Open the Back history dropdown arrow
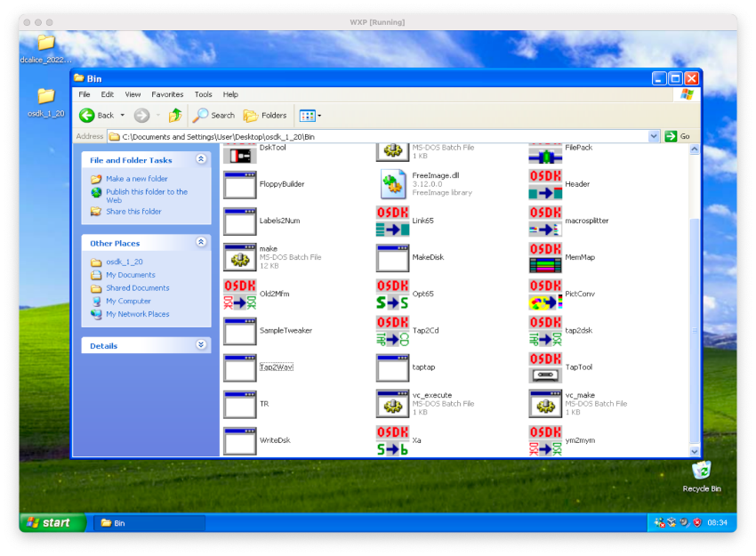 [x=123, y=116]
